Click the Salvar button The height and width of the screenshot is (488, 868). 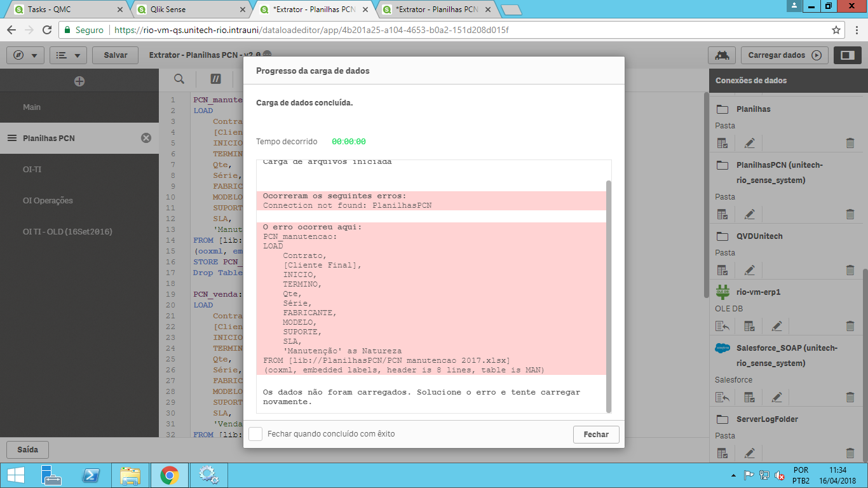click(116, 55)
